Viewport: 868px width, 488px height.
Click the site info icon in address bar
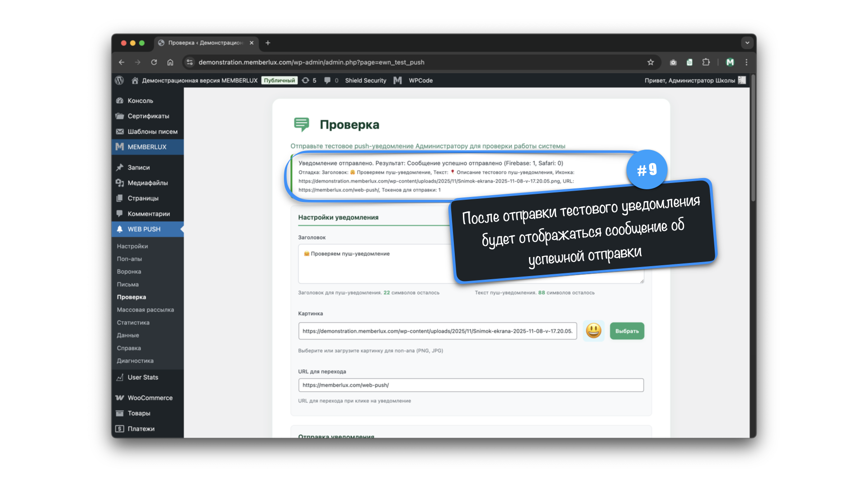[190, 62]
